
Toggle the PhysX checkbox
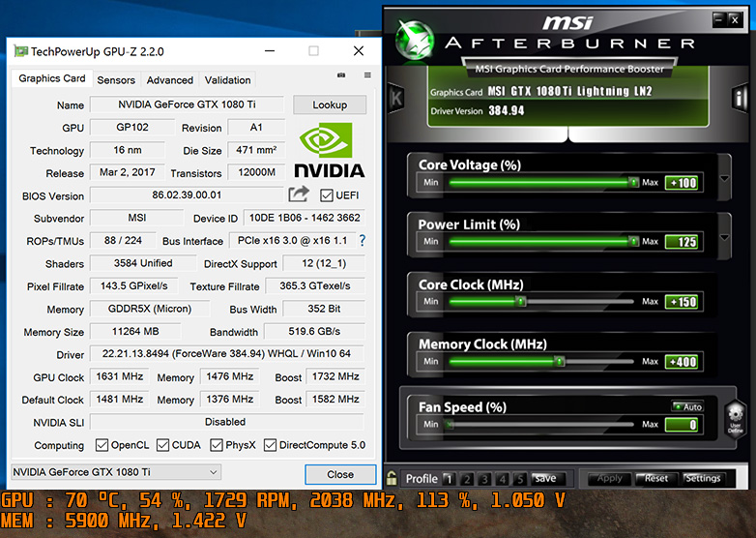(217, 445)
